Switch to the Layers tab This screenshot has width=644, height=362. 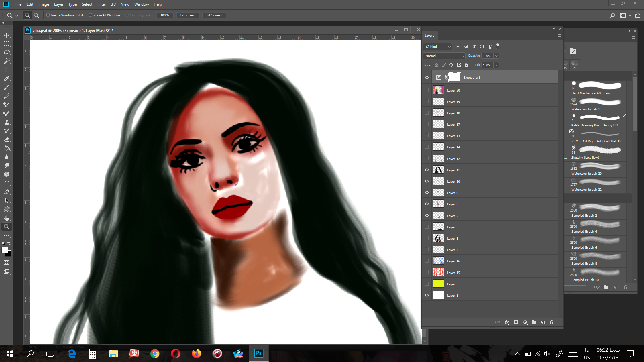pos(429,36)
